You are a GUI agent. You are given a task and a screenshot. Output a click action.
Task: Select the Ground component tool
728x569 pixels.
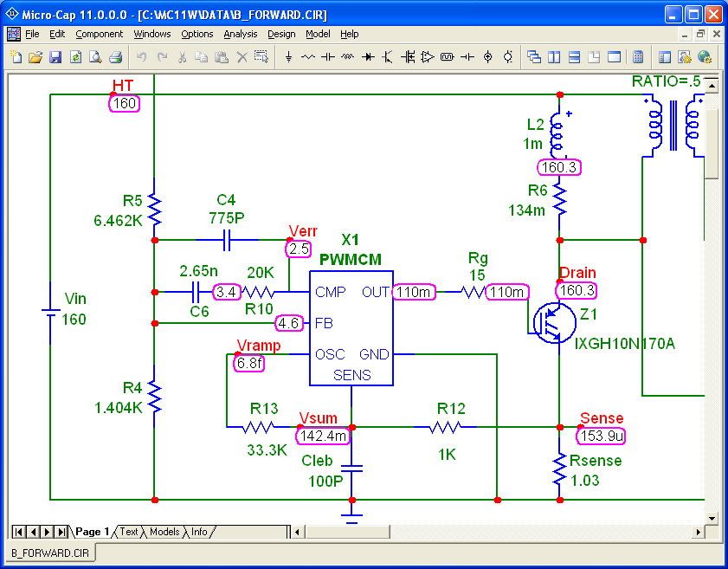[x=289, y=57]
